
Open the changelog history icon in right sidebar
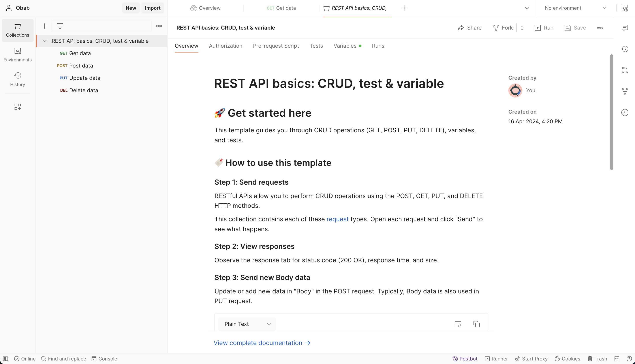[624, 49]
